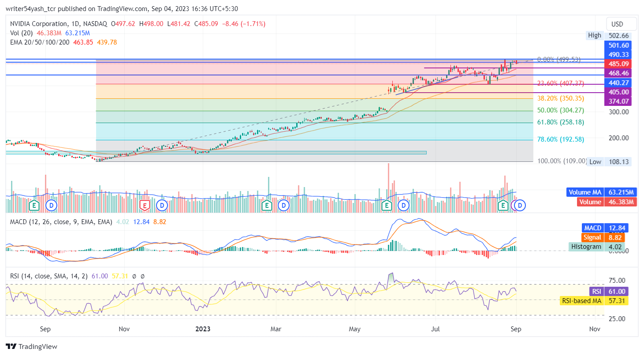Click the purple 405.00 price scale label
This screenshot has width=644, height=356.
(618, 92)
